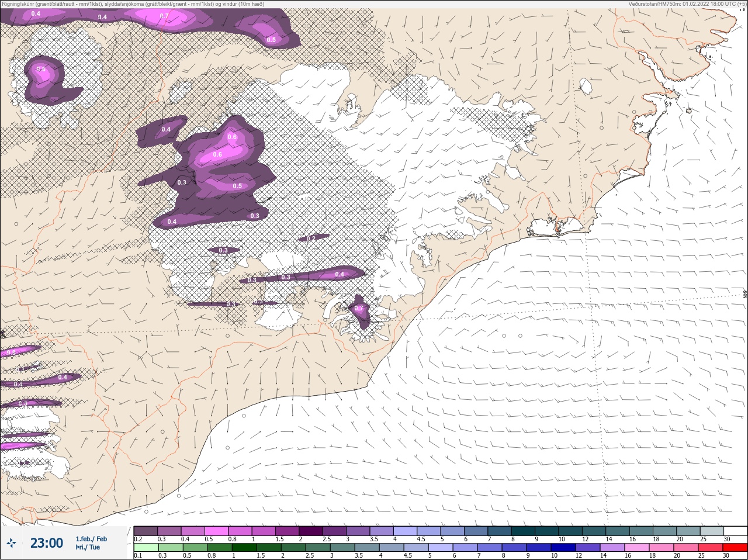Viewport: 748px width, 560px height.
Task: Select the darkest purple swatch before 2.5 in the top legend
Action: 311,531
